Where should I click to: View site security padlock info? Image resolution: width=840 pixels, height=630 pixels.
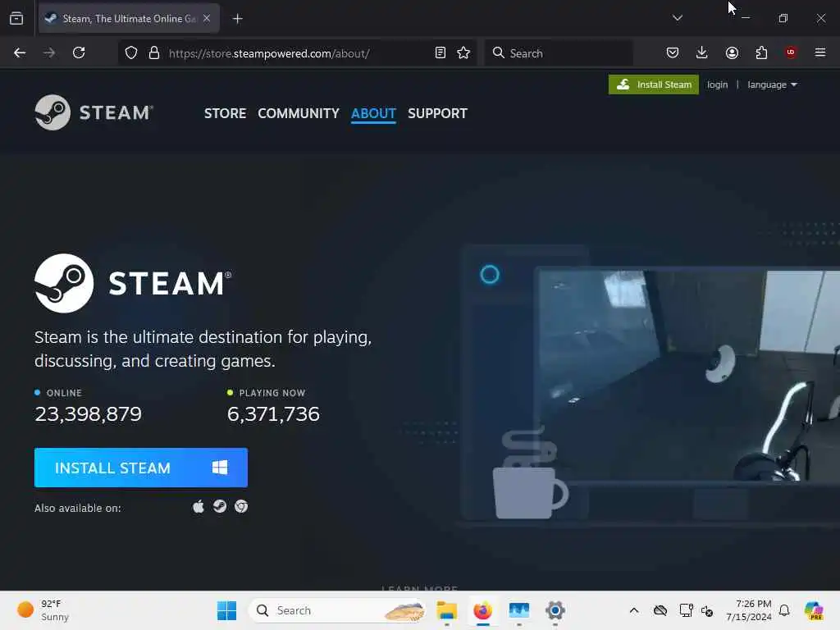click(x=154, y=53)
